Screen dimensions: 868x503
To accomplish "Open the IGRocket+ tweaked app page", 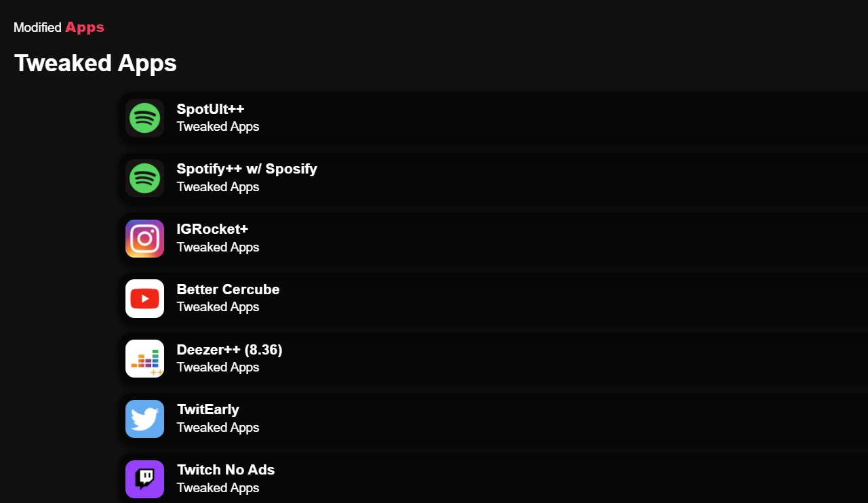I will pyautogui.click(x=212, y=229).
